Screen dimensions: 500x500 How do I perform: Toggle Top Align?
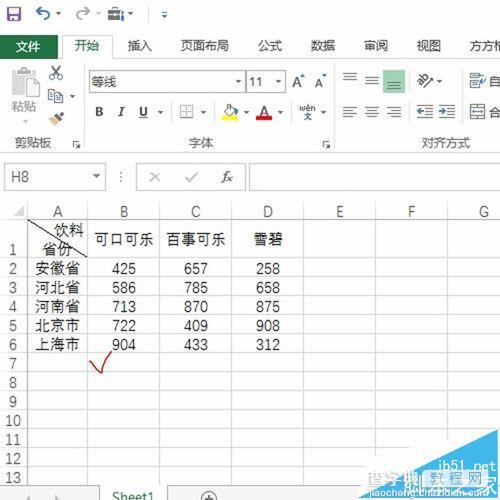(350, 77)
